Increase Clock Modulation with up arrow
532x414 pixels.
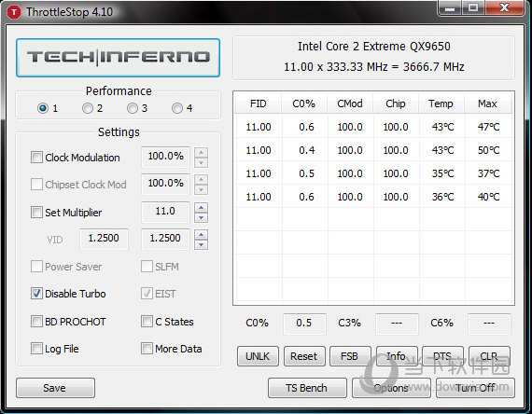pyautogui.click(x=202, y=152)
